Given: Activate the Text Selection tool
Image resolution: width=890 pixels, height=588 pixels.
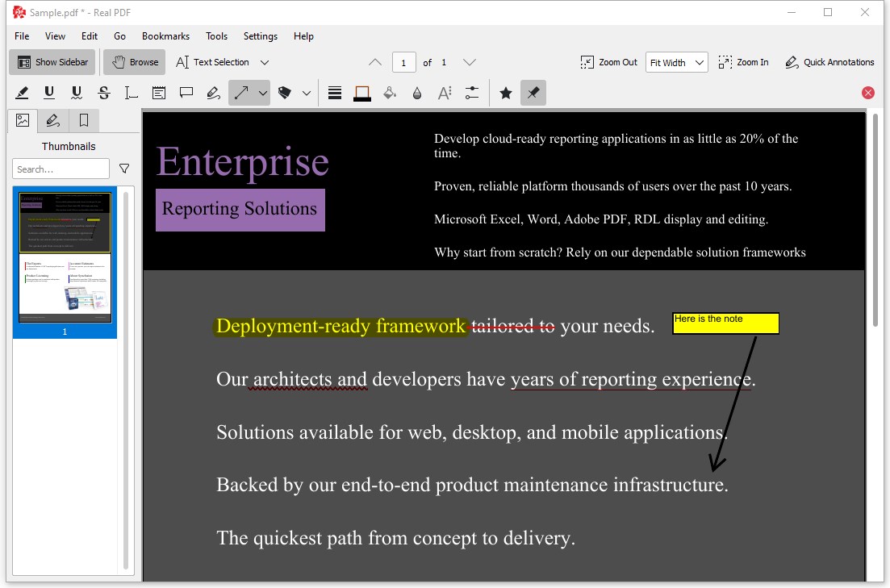Looking at the screenshot, I should coord(213,62).
